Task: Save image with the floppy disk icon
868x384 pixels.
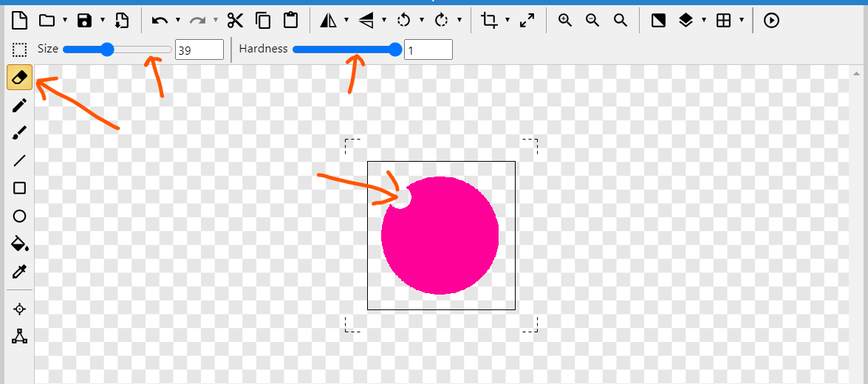Action: tap(84, 21)
